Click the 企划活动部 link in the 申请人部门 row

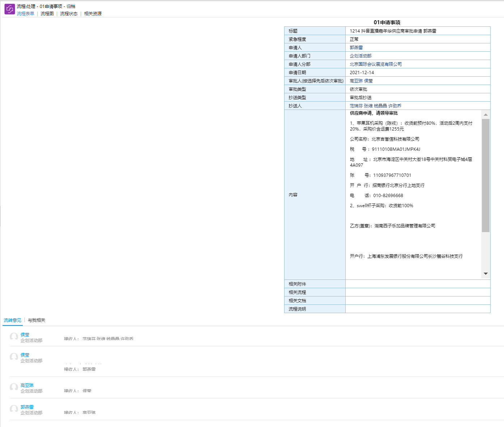coord(360,56)
